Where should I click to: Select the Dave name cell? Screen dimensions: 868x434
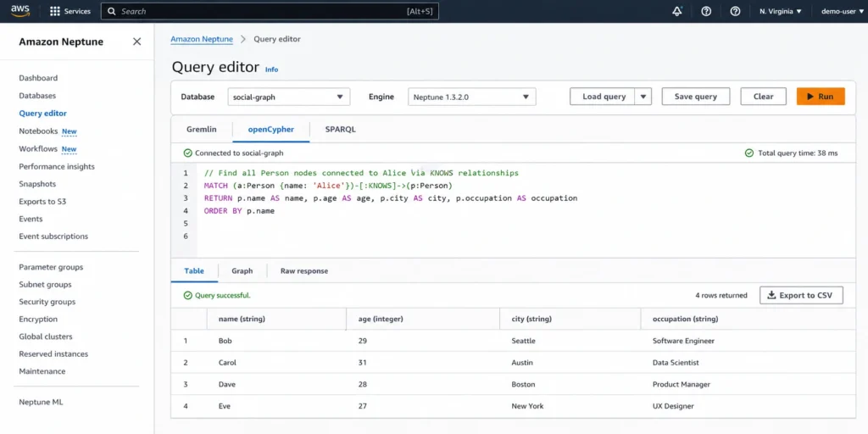pos(227,384)
